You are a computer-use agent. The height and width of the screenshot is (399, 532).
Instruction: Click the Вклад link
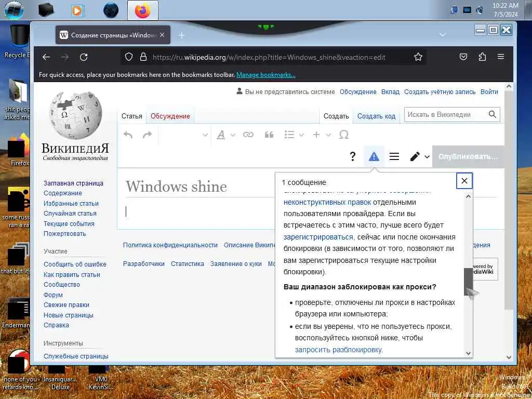pos(390,91)
